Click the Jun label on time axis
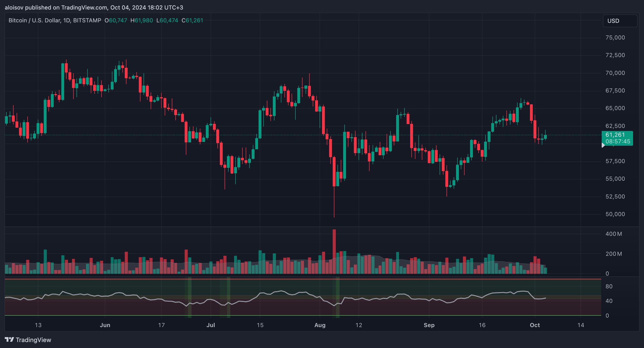Image resolution: width=644 pixels, height=348 pixels. 105,325
